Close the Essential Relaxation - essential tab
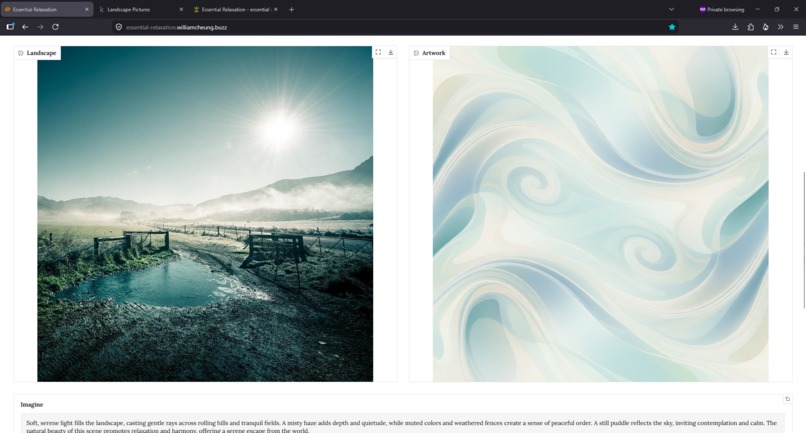The width and height of the screenshot is (806, 433). [x=276, y=9]
